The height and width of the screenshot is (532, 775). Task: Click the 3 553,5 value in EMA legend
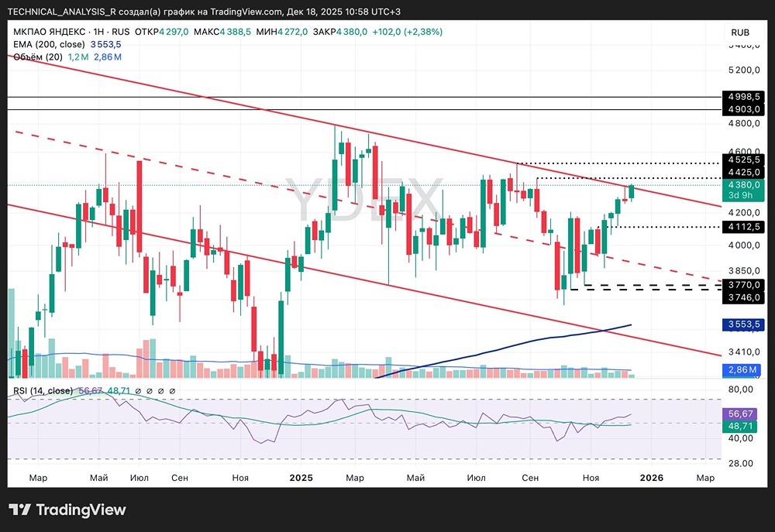(x=105, y=44)
